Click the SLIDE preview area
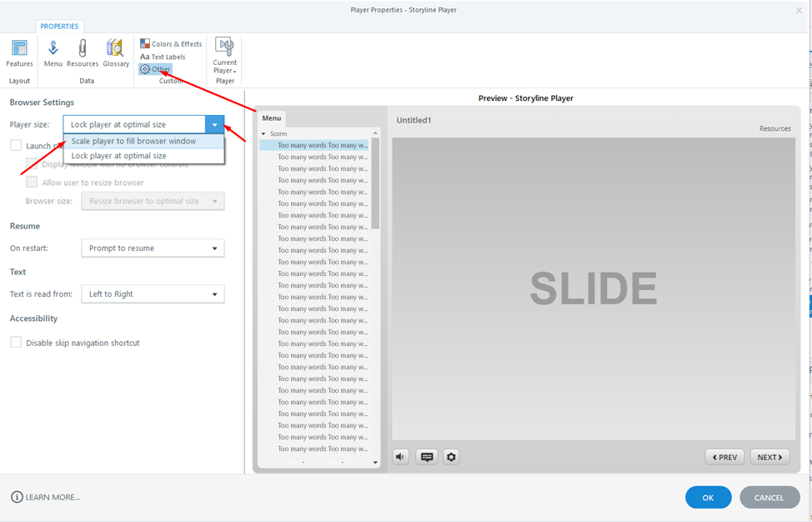The height and width of the screenshot is (522, 812). point(594,289)
